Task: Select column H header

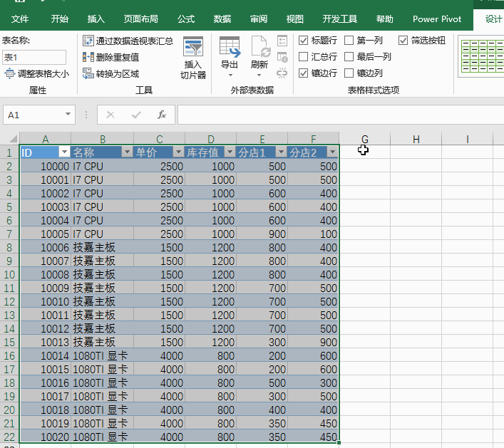Action: (x=416, y=139)
